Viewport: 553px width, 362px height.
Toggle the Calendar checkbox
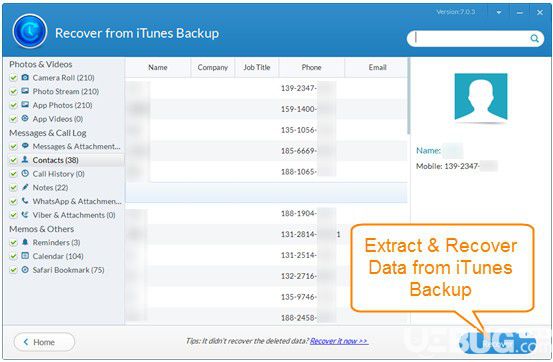pyautogui.click(x=13, y=257)
